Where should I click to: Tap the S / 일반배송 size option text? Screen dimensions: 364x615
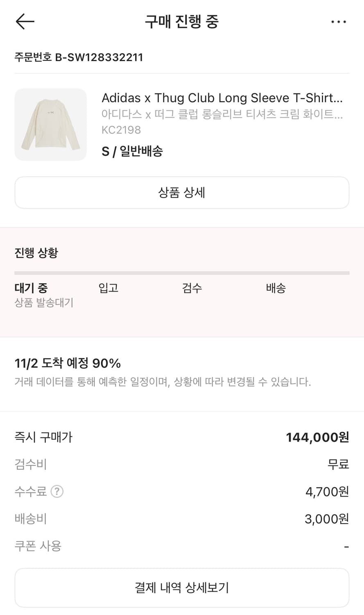[x=132, y=151]
